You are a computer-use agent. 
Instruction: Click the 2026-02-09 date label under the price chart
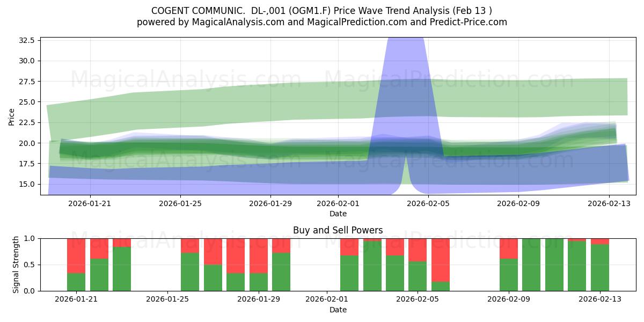(518, 203)
